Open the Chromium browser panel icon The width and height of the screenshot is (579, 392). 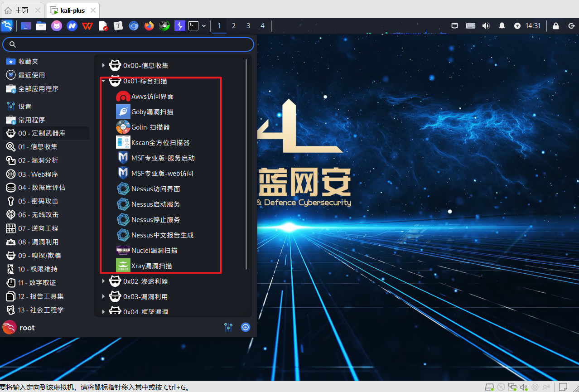[133, 26]
